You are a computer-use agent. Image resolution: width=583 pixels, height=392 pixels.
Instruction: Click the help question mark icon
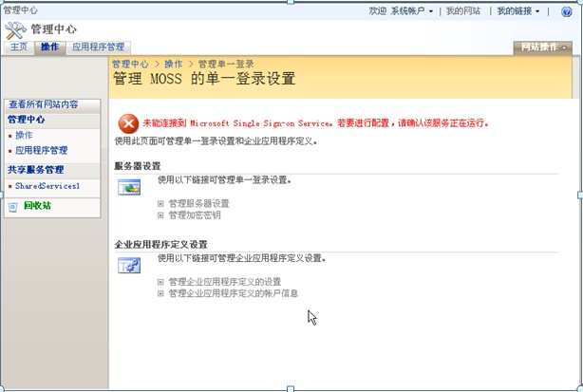coord(566,12)
